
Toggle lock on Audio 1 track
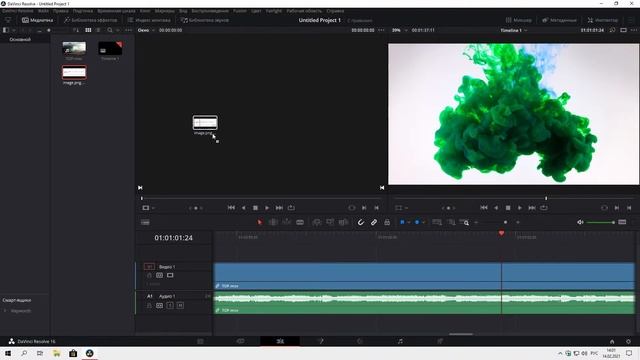pos(149,305)
